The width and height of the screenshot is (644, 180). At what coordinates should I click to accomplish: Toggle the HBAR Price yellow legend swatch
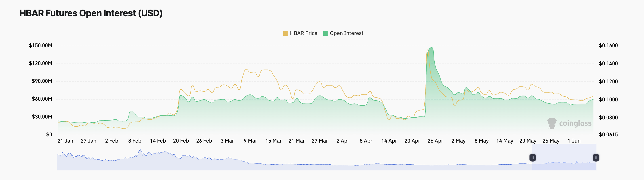point(285,33)
